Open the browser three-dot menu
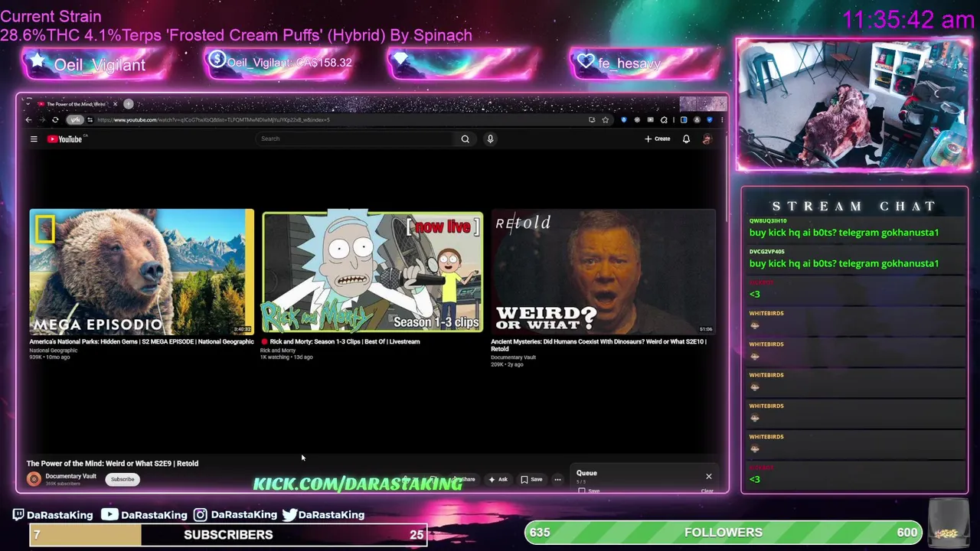Screen dimensions: 980x551 (722, 119)
